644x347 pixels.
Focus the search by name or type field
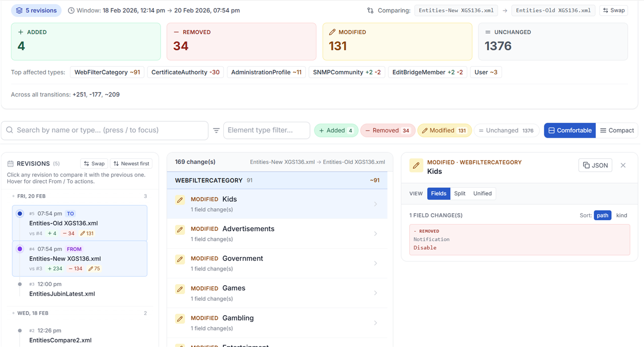tap(105, 130)
